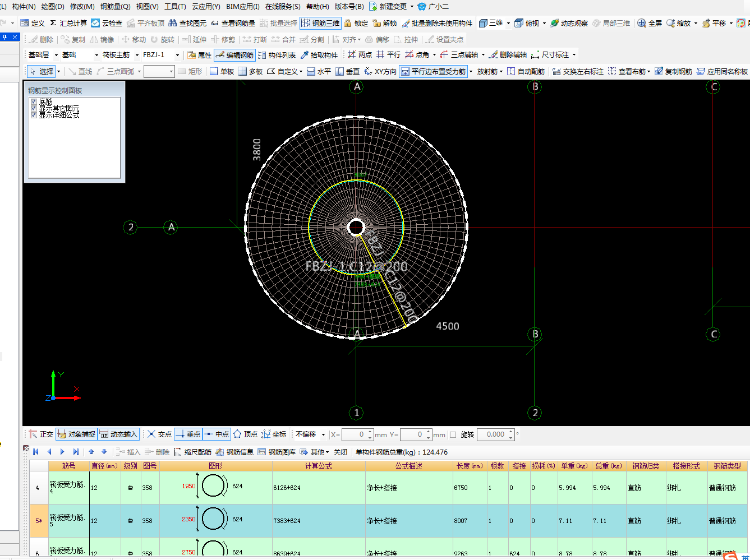Open the 定义 (Define) tool
750x560 pixels.
(33, 23)
